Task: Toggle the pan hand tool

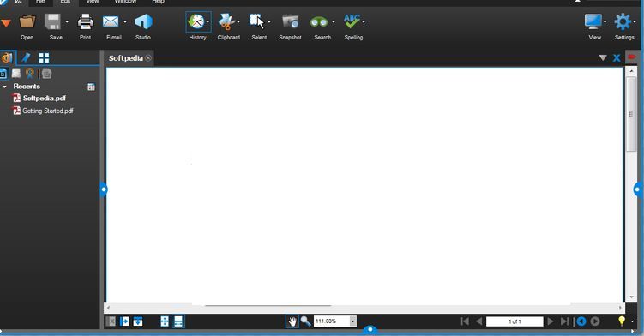Action: pyautogui.click(x=292, y=321)
